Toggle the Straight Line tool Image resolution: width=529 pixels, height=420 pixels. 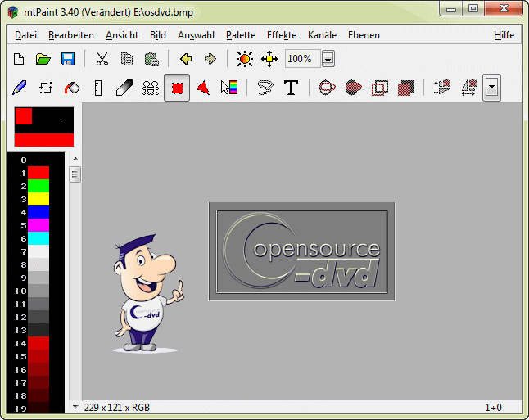point(98,88)
